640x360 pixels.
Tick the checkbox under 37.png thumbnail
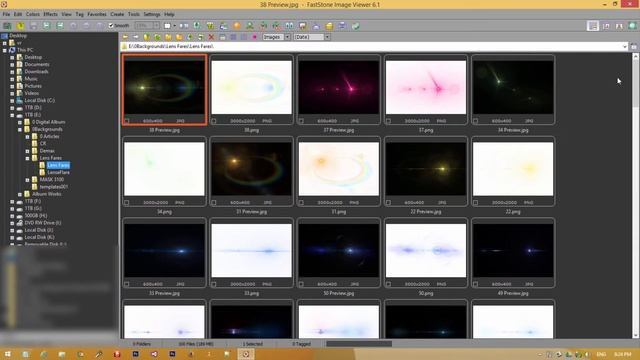pyautogui.click(x=388, y=121)
